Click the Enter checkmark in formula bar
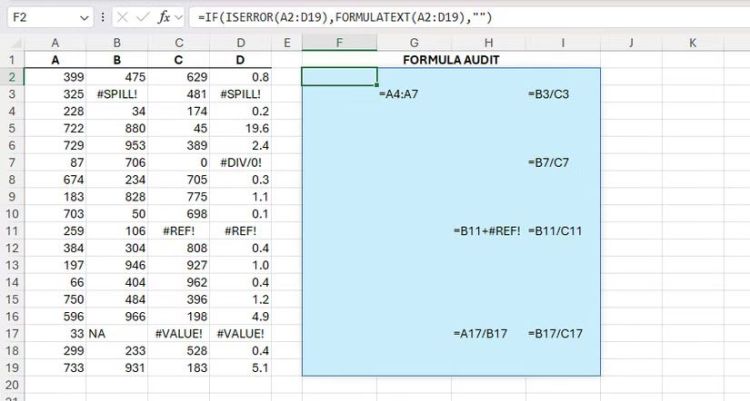 tap(143, 17)
